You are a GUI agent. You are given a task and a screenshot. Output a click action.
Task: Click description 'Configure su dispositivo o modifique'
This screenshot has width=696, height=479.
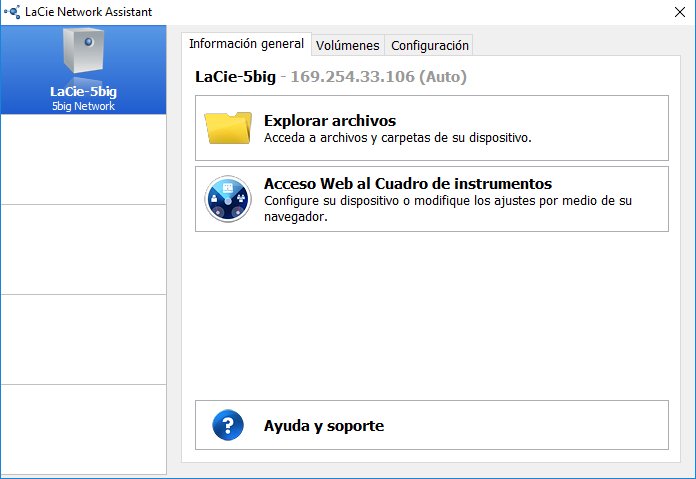click(448, 209)
